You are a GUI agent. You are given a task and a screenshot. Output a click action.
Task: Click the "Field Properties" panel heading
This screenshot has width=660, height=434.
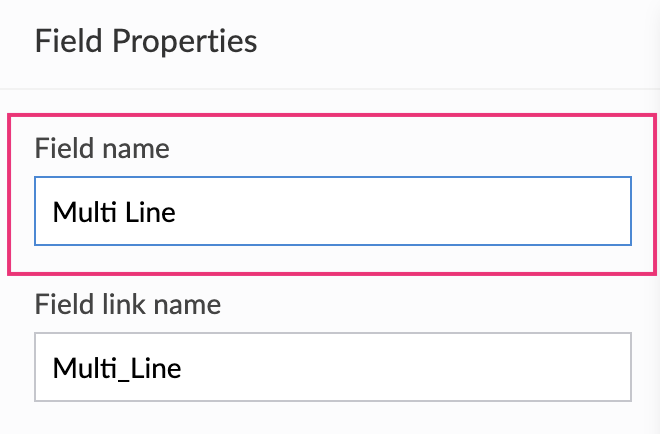coord(146,42)
